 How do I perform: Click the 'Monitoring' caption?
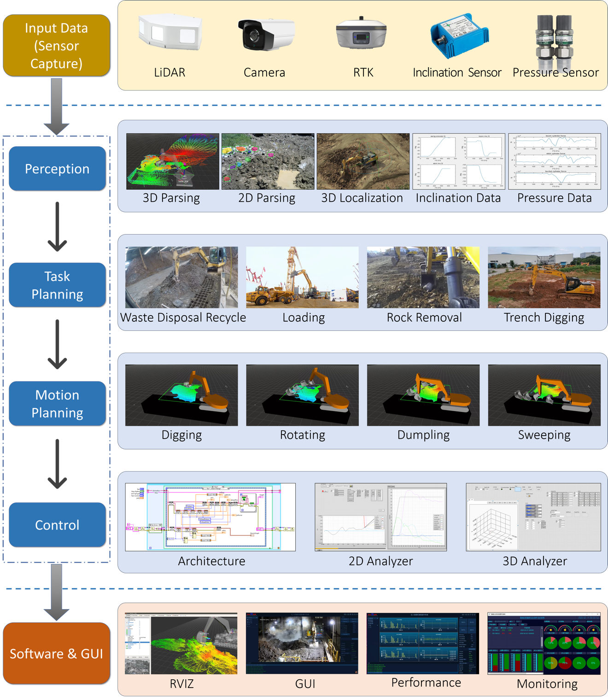click(547, 684)
